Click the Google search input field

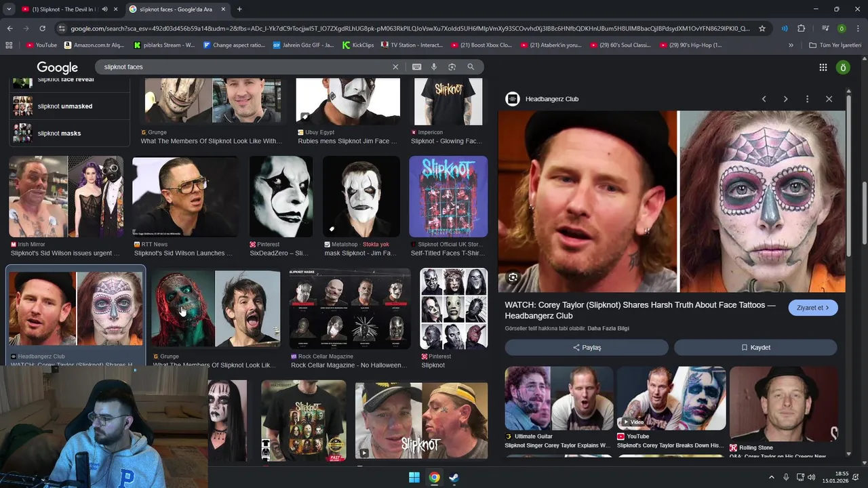(245, 67)
